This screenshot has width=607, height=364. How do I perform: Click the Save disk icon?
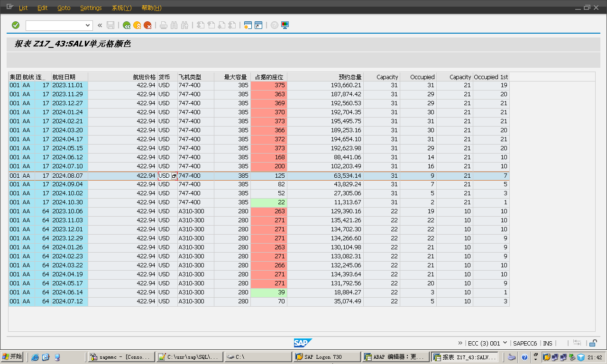pyautogui.click(x=110, y=25)
